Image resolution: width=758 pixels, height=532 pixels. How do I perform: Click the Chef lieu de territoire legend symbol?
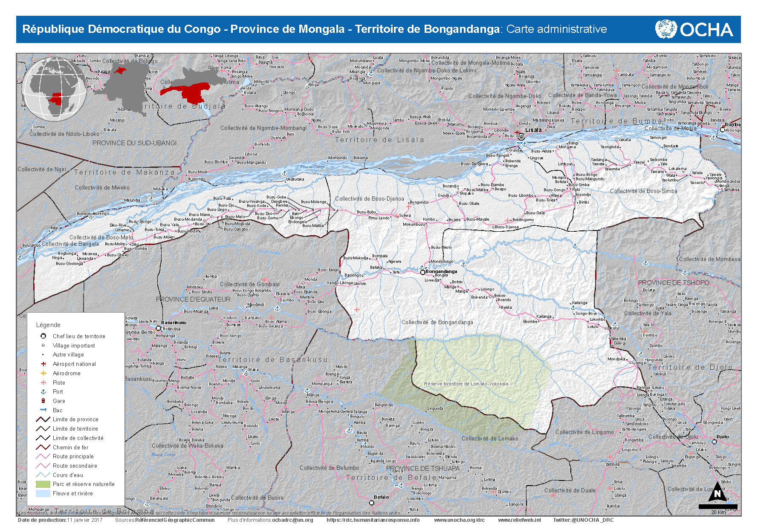(x=43, y=336)
